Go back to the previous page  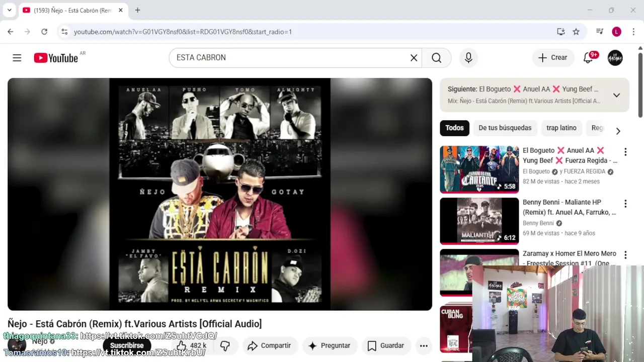click(10, 32)
